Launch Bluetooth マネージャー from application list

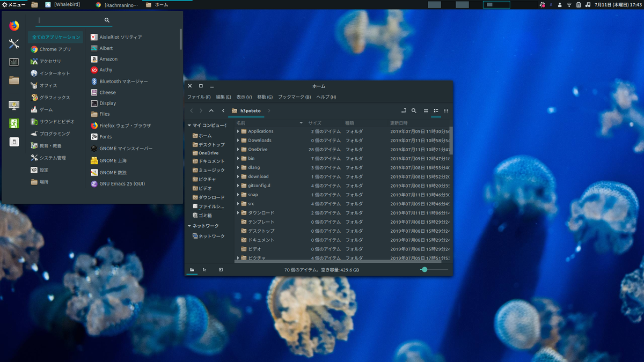pos(123,82)
